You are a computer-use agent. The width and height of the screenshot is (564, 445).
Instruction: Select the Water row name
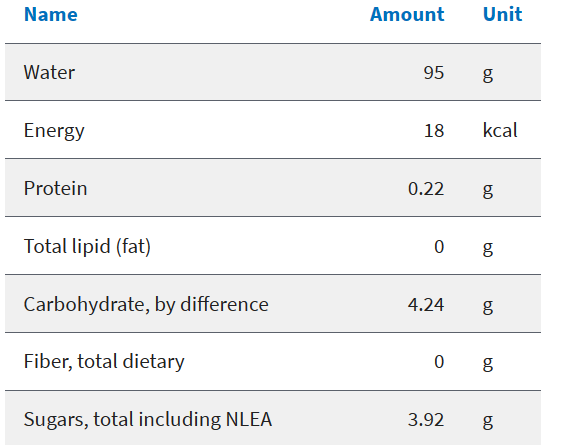coord(49,72)
